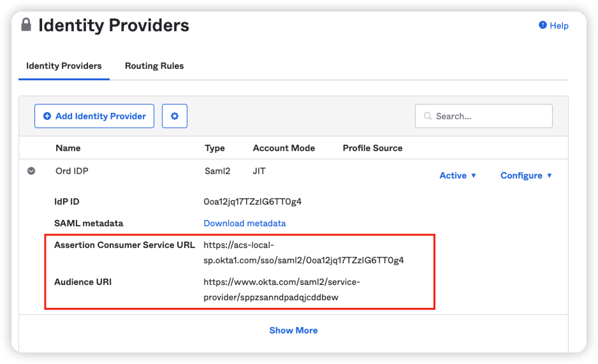Open the Configure dropdown menu
Image resolution: width=598 pixels, height=364 pixels.
[x=526, y=175]
